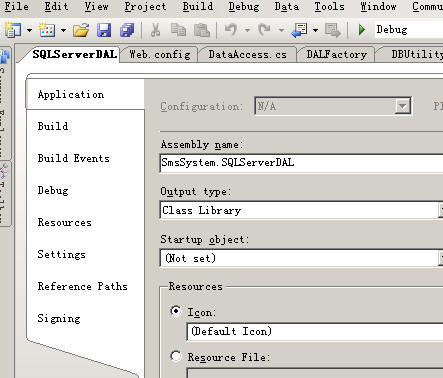Open the Navigate Backward dropdown arrow

coord(315,30)
